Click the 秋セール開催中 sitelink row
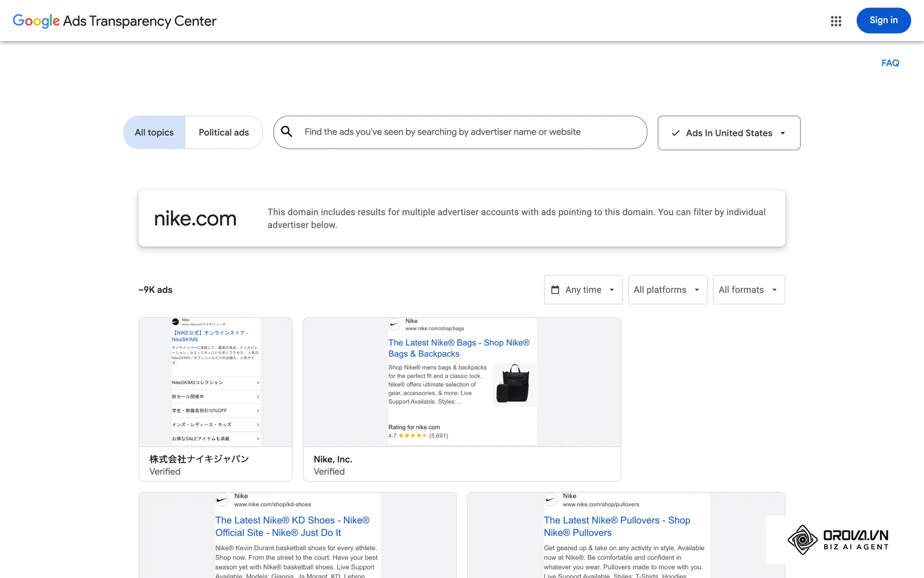924x578 pixels. (x=215, y=397)
